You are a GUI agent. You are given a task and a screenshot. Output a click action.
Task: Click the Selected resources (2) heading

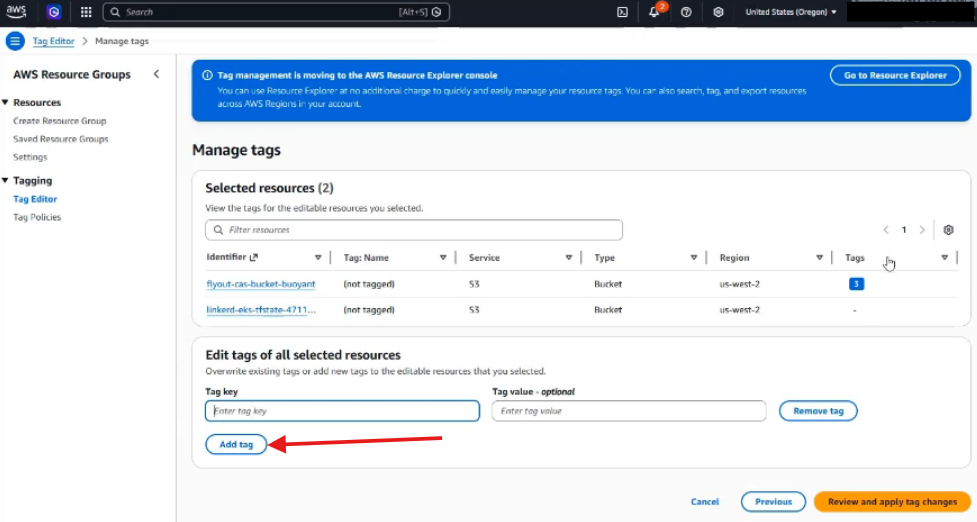coord(269,188)
